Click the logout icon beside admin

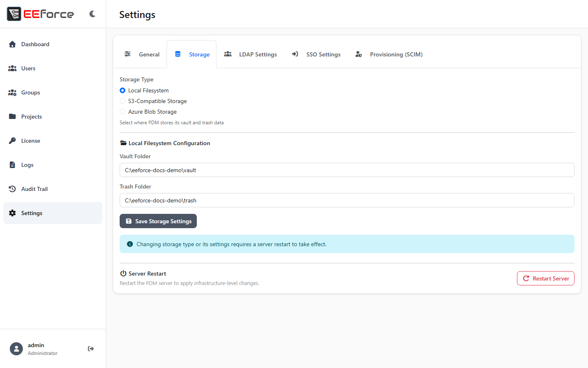(x=91, y=349)
